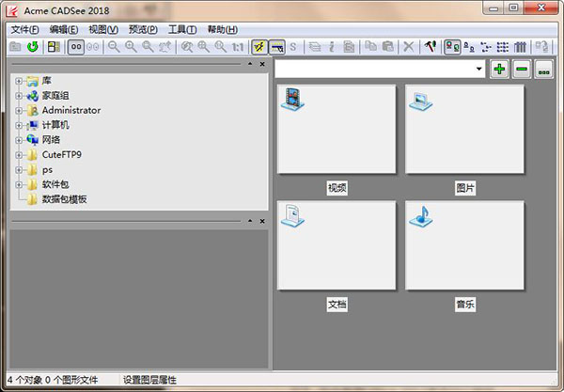The image size is (564, 392).
Task: Switch to the small list view mode
Action: pos(486,47)
